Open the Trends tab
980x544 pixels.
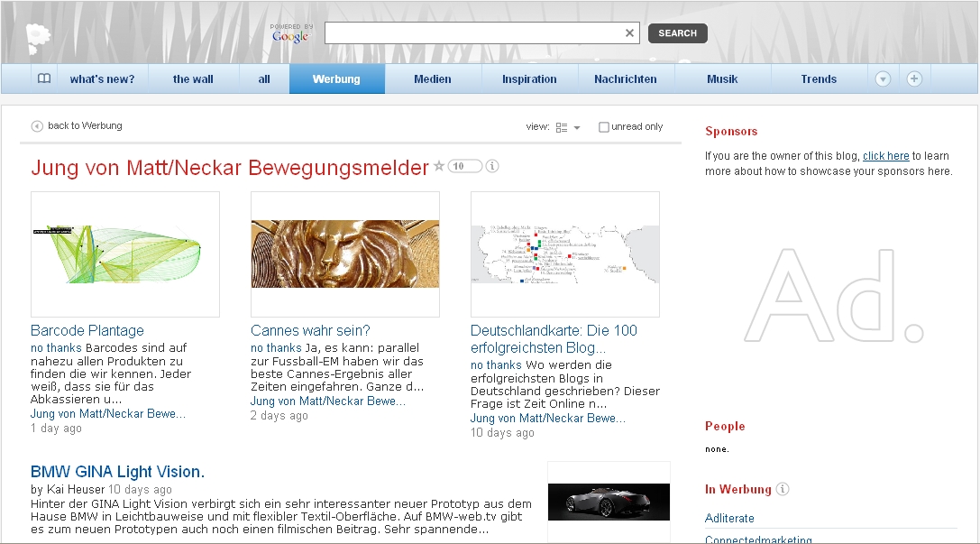coord(819,78)
